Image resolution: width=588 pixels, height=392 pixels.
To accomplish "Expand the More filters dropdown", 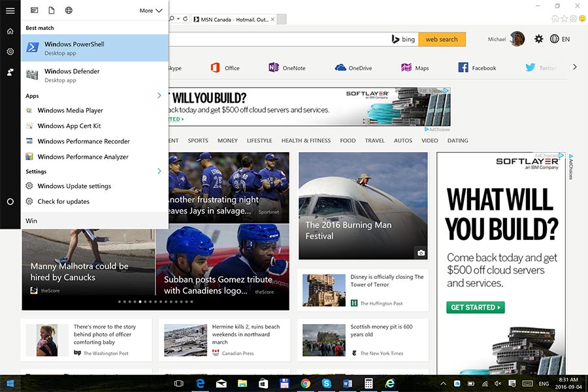I will tap(151, 10).
